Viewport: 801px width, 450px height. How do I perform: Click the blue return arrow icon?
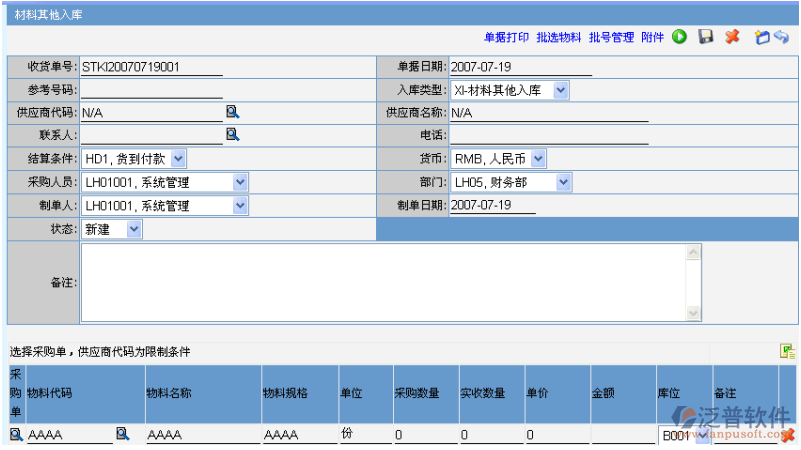coord(781,37)
